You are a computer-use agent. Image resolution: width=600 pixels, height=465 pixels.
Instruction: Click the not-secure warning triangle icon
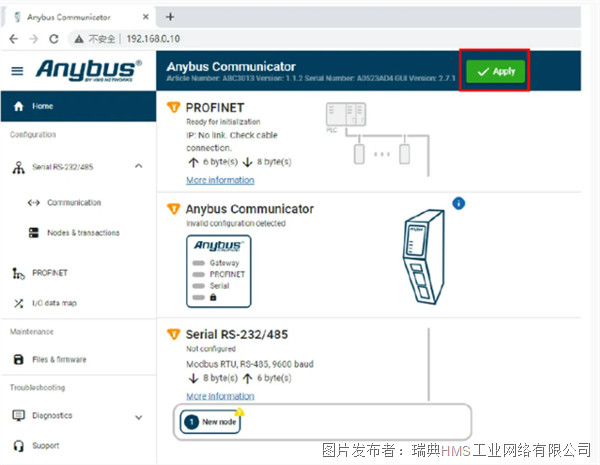[79, 39]
